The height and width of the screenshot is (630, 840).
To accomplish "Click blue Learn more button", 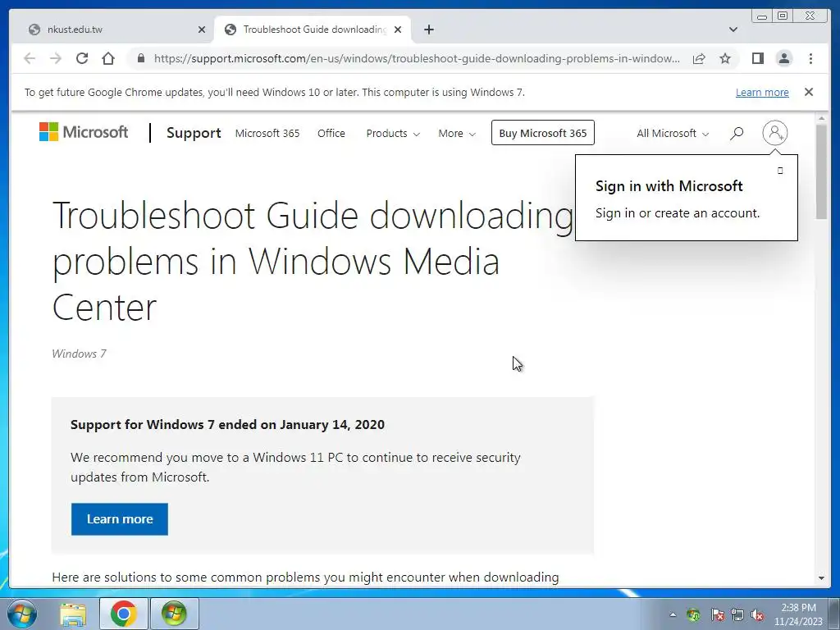I will pos(120,519).
